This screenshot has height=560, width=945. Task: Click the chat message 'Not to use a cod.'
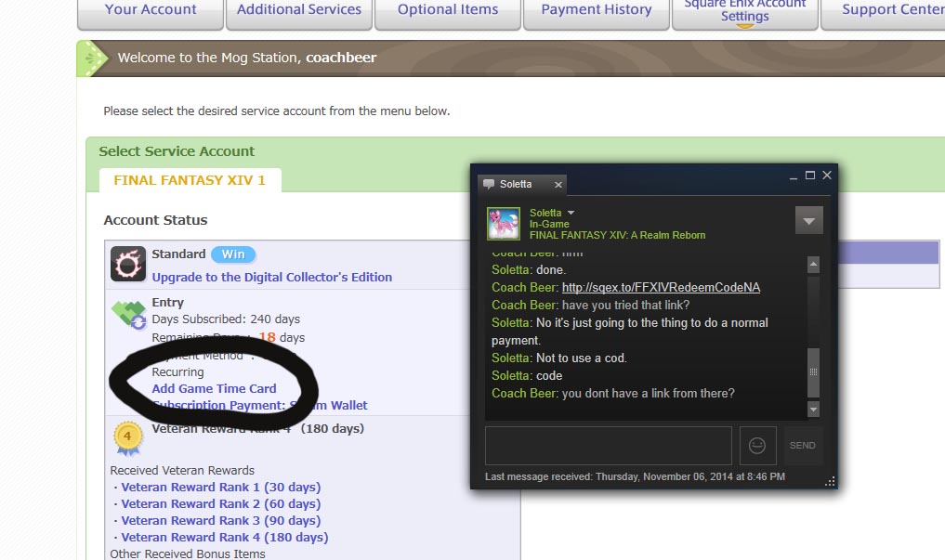click(582, 358)
